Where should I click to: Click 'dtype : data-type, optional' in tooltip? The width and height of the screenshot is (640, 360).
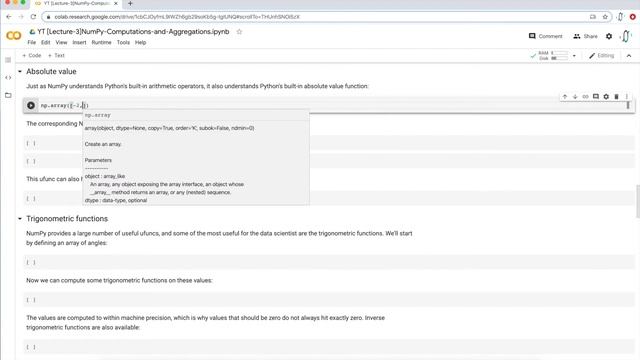click(x=116, y=200)
